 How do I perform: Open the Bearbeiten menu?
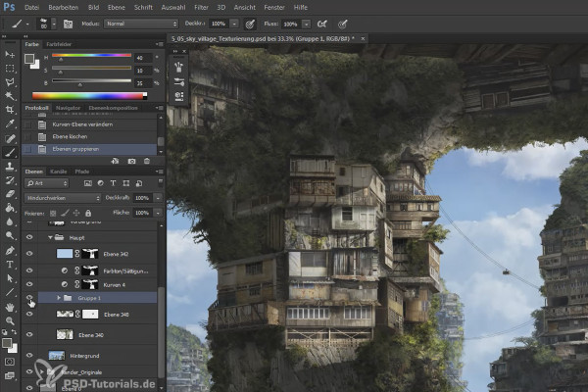coord(64,7)
